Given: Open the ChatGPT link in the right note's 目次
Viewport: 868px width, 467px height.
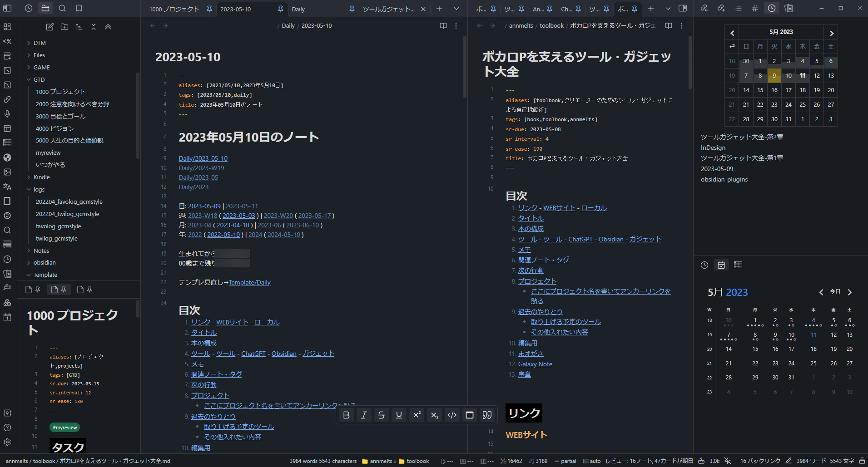Looking at the screenshot, I should coord(580,239).
